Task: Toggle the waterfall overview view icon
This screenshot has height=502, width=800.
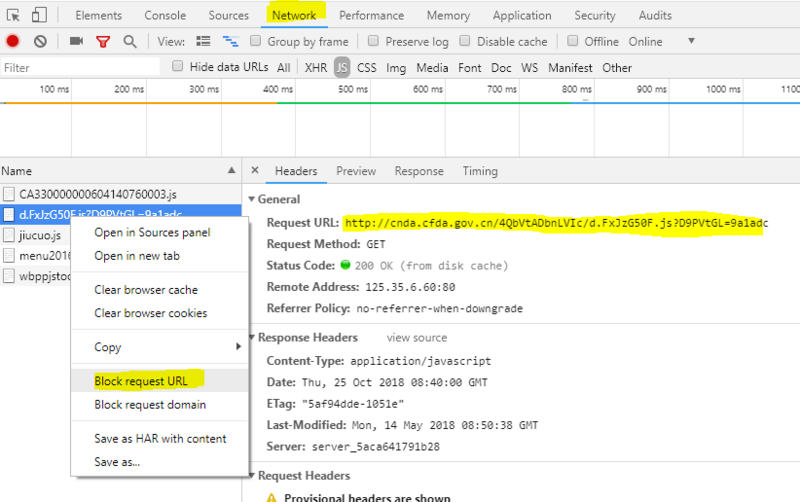Action: (231, 41)
